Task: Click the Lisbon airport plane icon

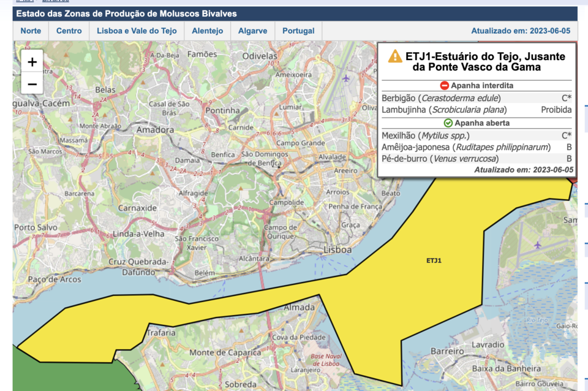Action: (347, 78)
